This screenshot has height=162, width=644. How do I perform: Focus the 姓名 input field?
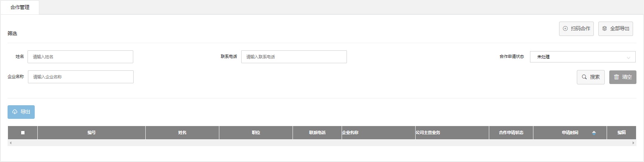80,57
